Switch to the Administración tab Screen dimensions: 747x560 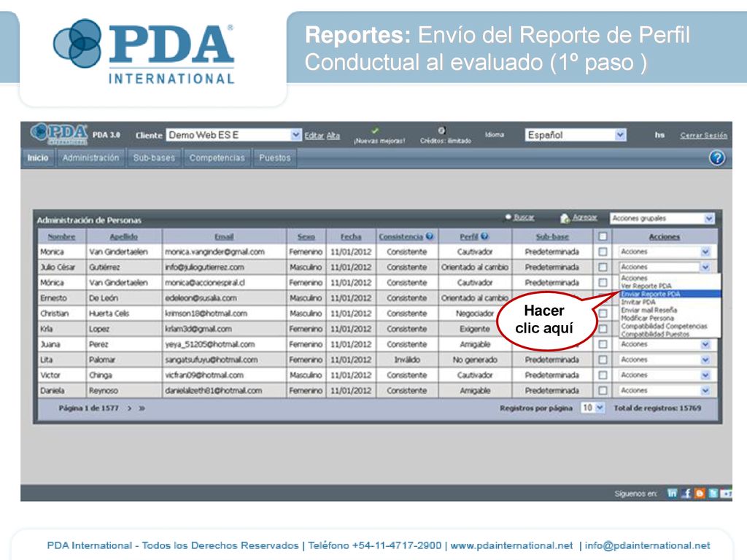tap(90, 157)
